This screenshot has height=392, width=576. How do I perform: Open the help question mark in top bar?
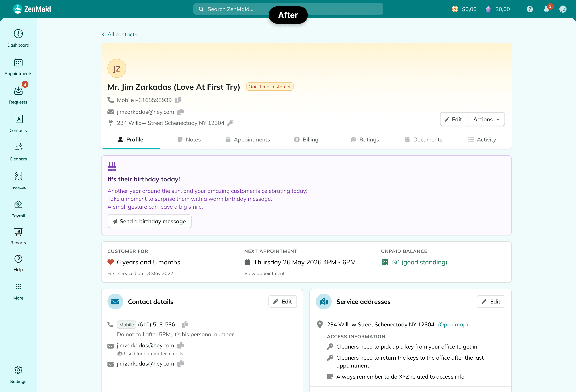pyautogui.click(x=530, y=9)
